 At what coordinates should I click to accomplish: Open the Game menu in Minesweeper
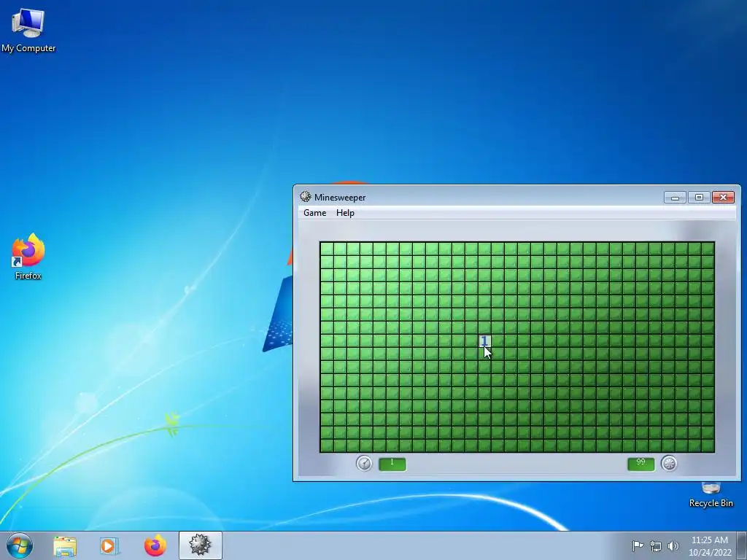point(315,213)
